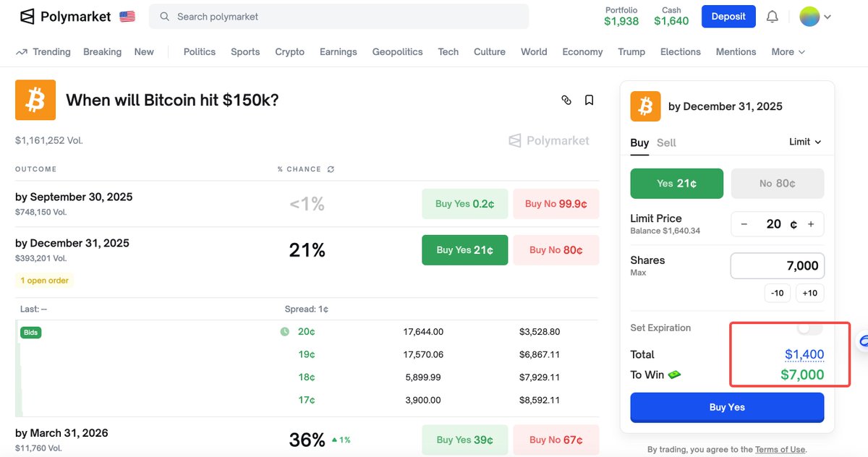Click the Portfolio $1,938 balance
The width and height of the screenshot is (868, 457).
(621, 17)
